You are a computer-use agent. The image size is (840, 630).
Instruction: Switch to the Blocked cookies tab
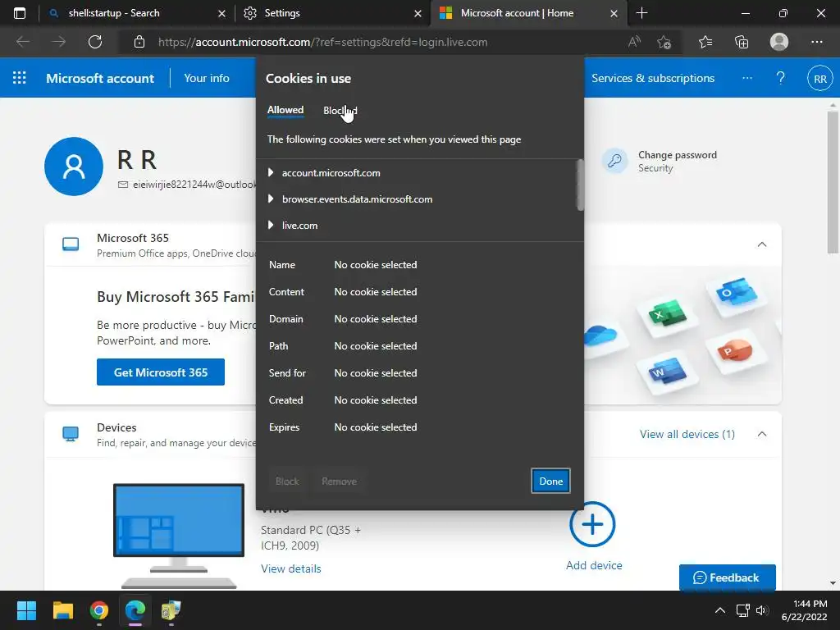pyautogui.click(x=340, y=111)
